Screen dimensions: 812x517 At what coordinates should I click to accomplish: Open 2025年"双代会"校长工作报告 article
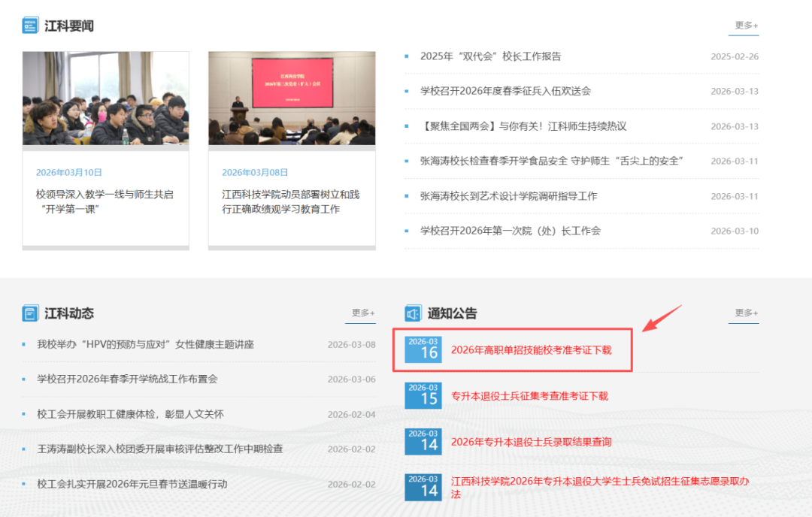pos(490,56)
